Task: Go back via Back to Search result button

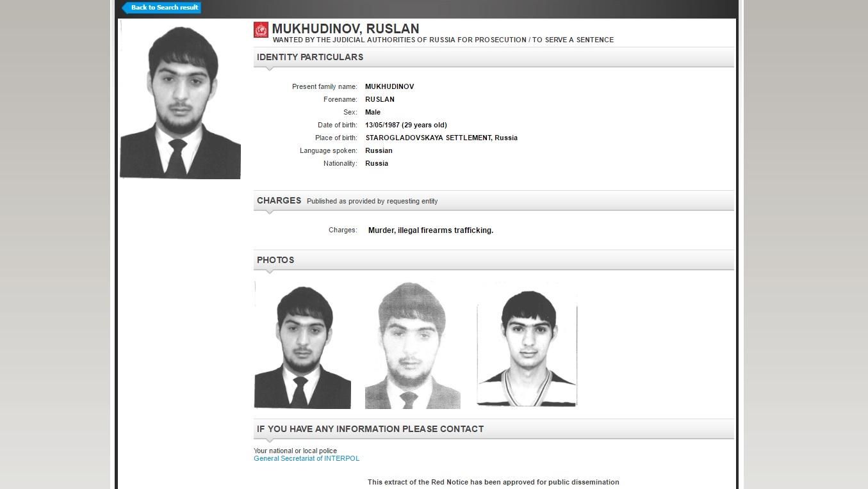Action: 161,8
